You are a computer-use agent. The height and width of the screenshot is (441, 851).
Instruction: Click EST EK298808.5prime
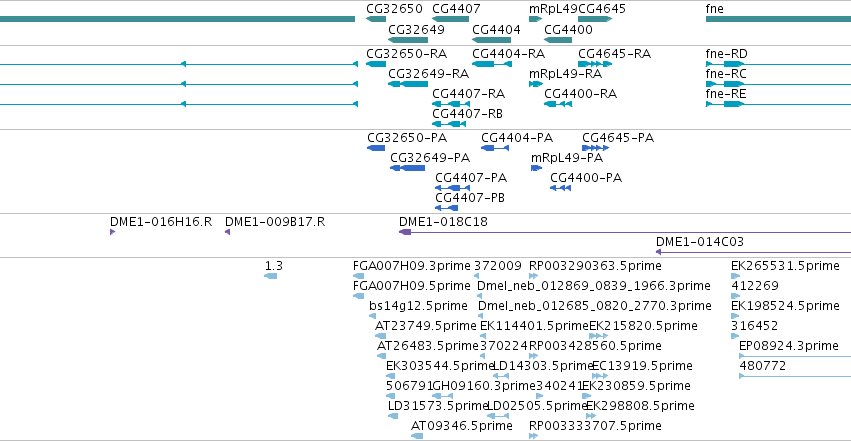[x=640, y=406]
